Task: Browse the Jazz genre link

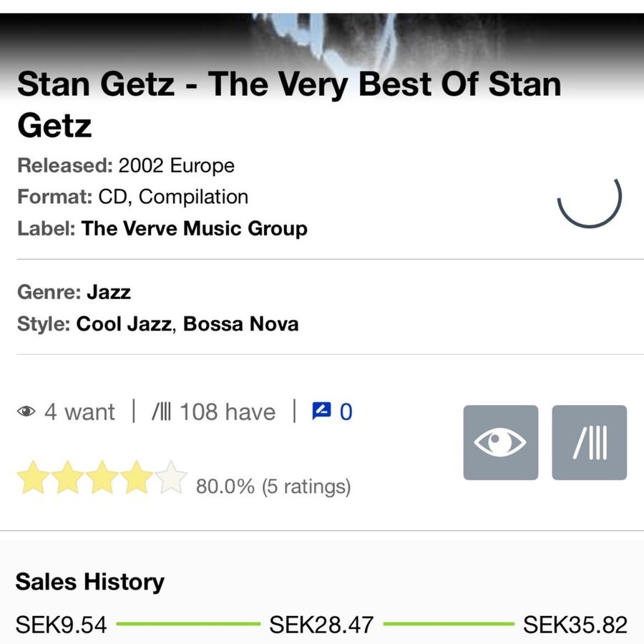Action: pos(109,292)
